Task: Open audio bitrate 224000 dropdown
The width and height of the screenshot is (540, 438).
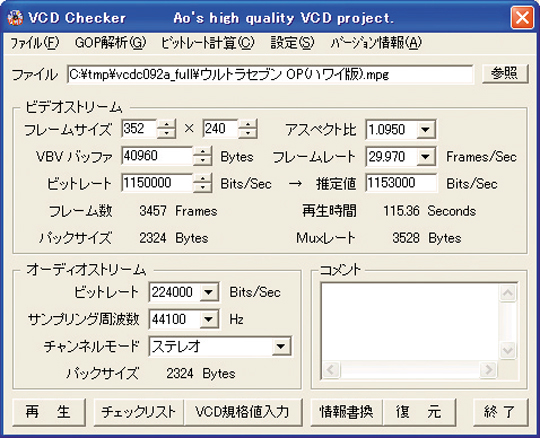Action: (208, 292)
